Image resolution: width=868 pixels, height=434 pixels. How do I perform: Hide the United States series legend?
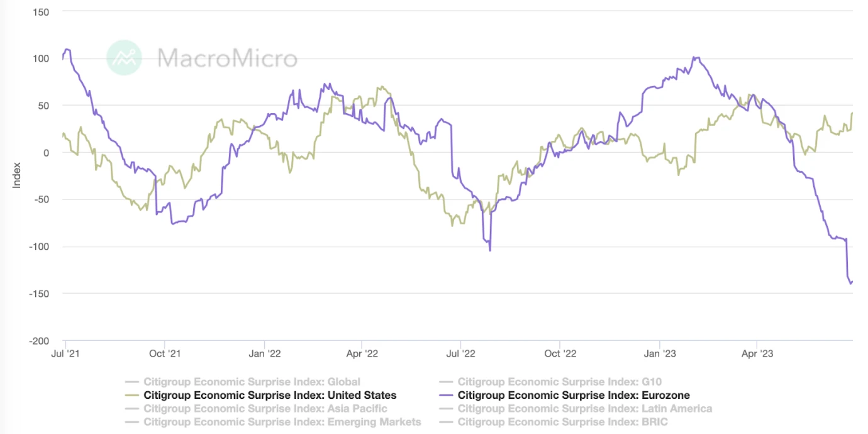270,396
